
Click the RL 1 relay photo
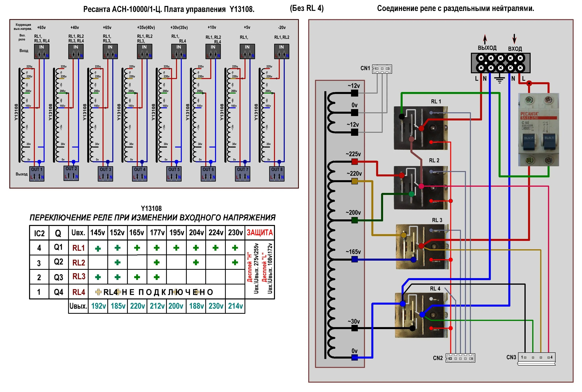click(x=421, y=128)
